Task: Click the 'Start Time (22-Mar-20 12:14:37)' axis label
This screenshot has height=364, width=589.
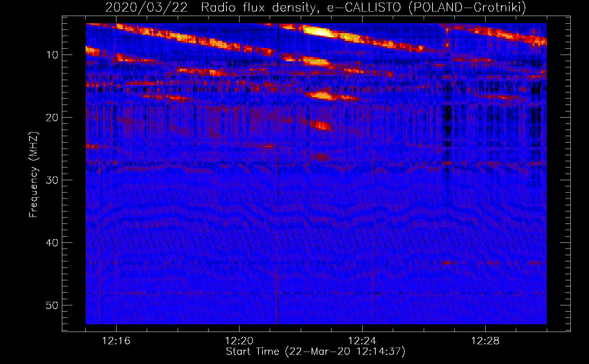Action: tap(316, 352)
